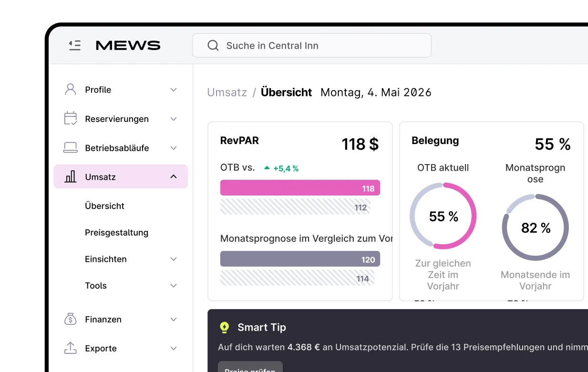Expand the Profile menu chevron
The height and width of the screenshot is (372, 588).
[174, 90]
